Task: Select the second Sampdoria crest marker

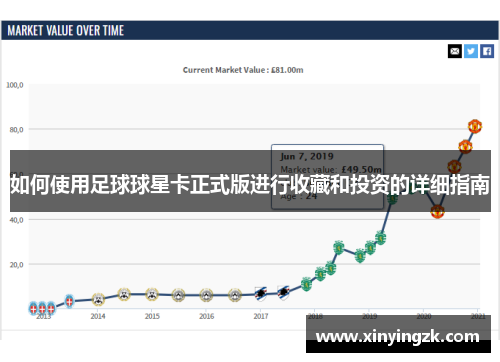Action: (283, 293)
